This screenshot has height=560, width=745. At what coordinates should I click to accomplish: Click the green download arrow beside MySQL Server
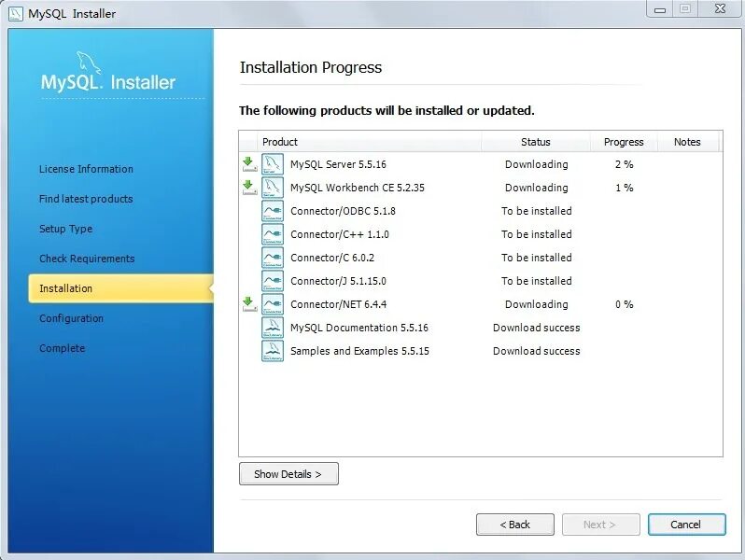249,164
